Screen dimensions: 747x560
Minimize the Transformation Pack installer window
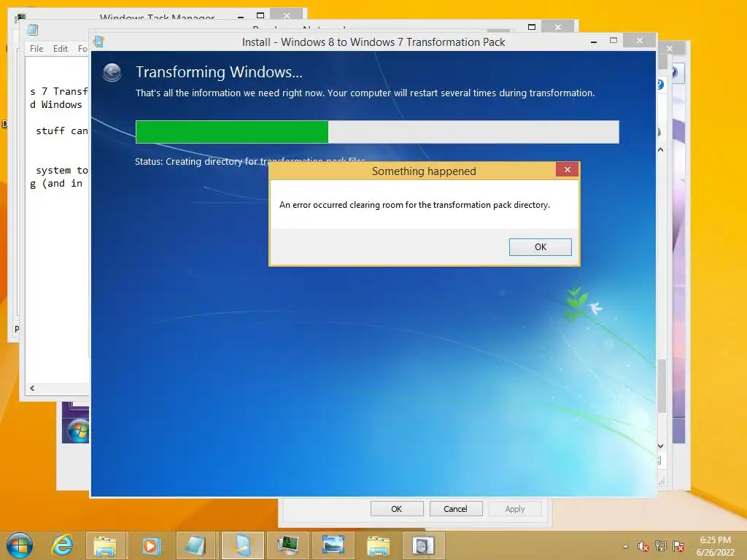click(x=594, y=42)
